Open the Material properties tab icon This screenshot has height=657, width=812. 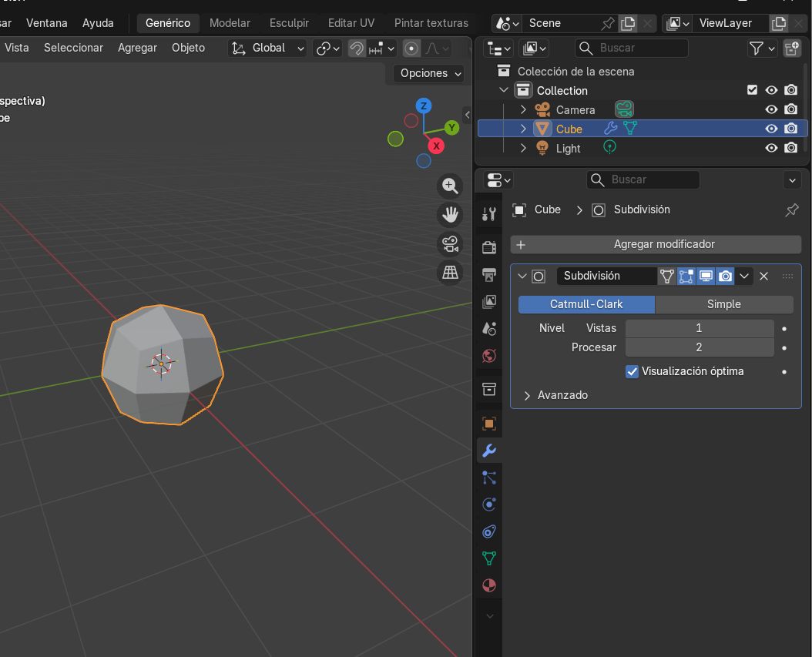tap(488, 585)
